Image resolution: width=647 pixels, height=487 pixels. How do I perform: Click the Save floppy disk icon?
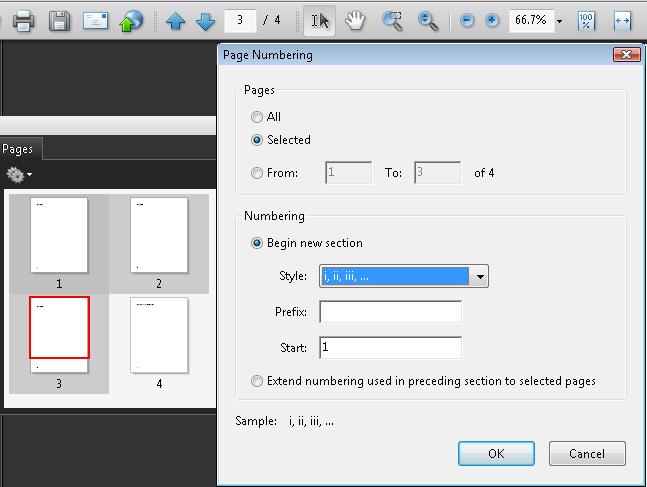pyautogui.click(x=59, y=20)
